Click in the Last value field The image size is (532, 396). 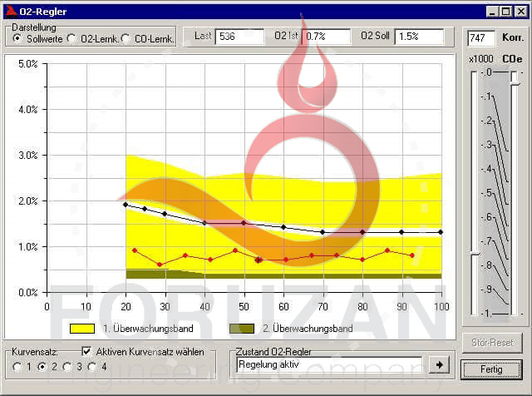click(239, 37)
